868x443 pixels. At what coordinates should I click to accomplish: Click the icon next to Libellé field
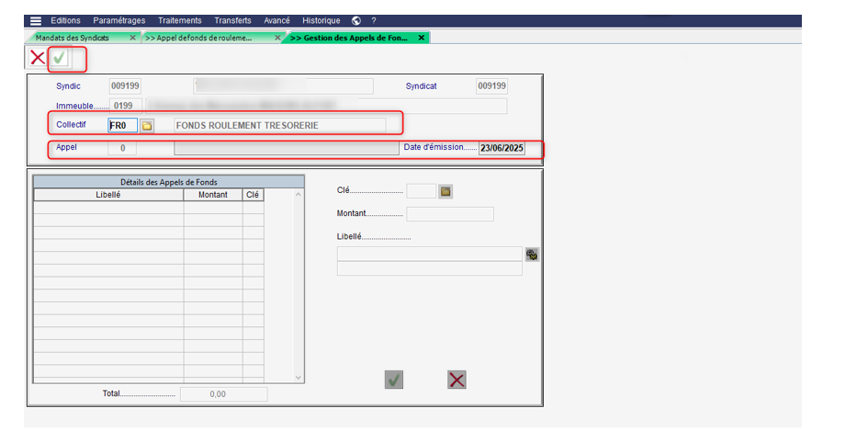pyautogui.click(x=532, y=255)
